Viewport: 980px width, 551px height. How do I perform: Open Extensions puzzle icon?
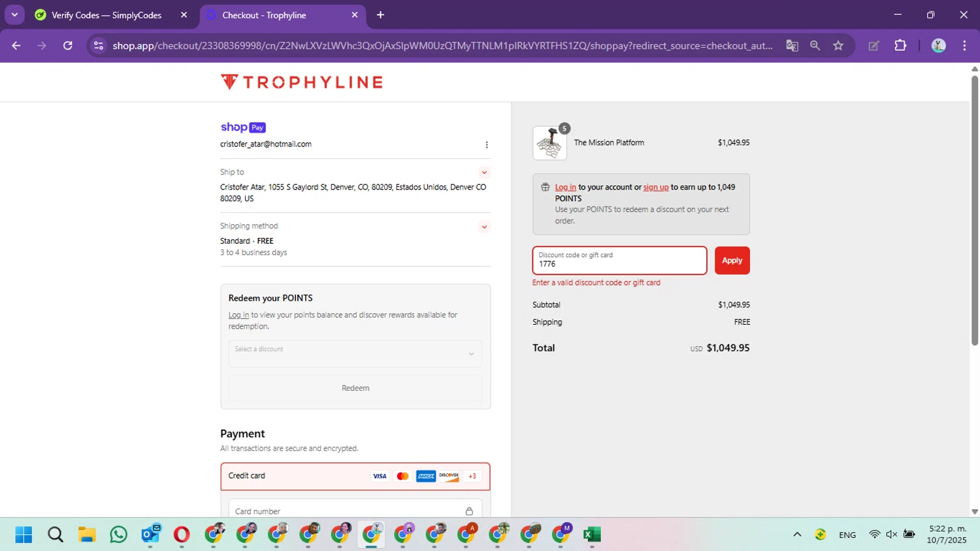pos(900,46)
